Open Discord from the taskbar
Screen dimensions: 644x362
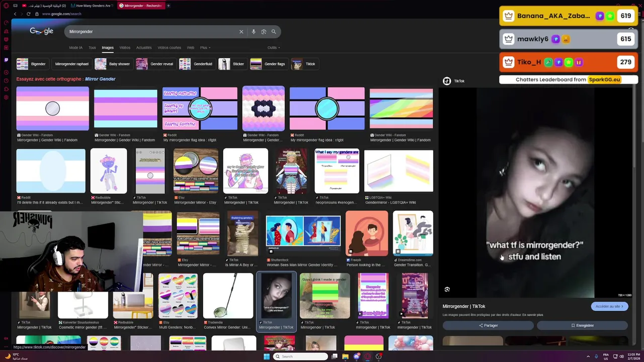357,356
